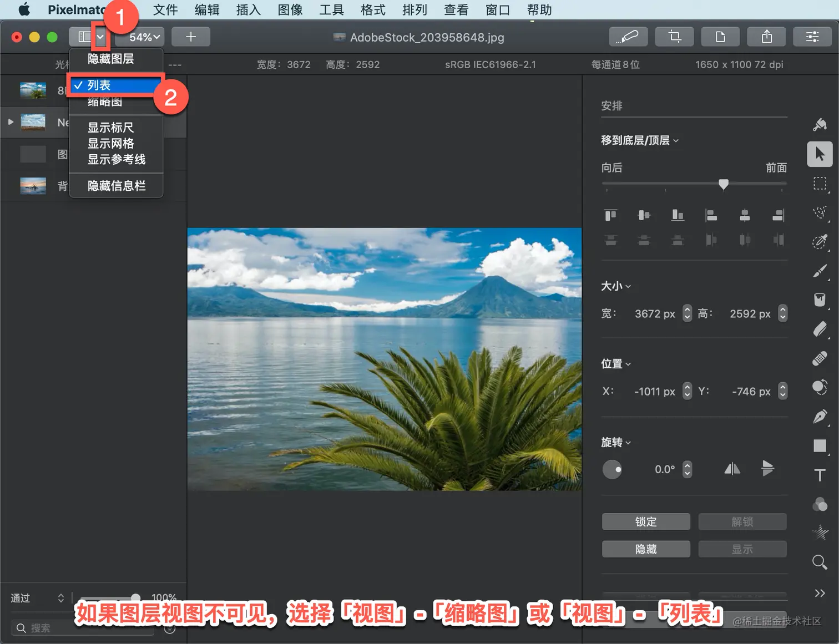Open the view options dropdown arrow

(100, 37)
